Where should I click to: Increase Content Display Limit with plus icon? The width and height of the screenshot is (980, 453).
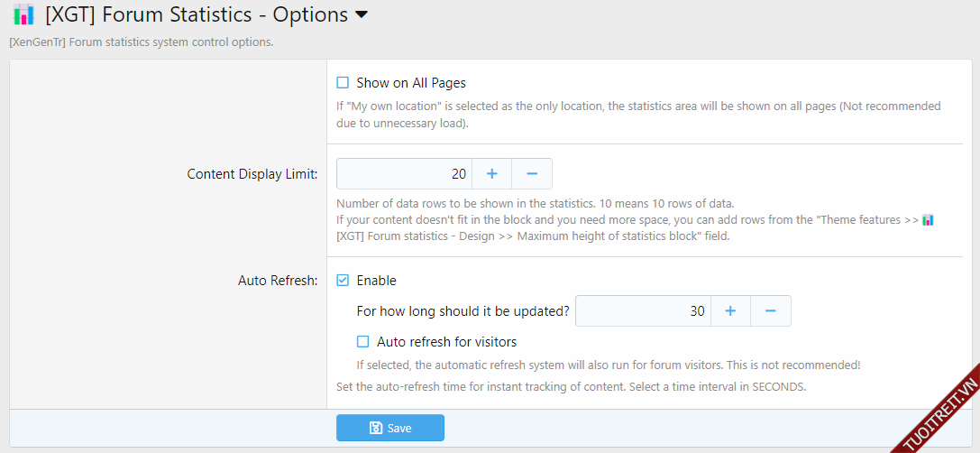tap(492, 174)
